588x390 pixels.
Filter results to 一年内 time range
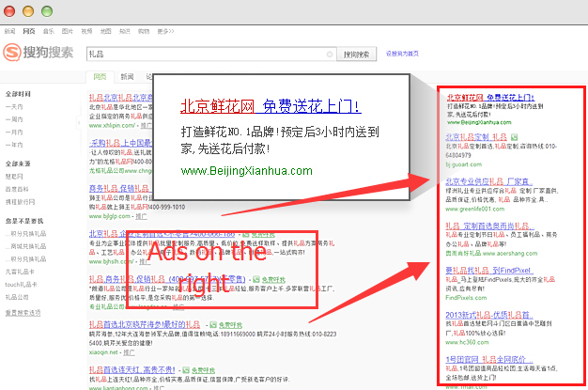(15, 144)
